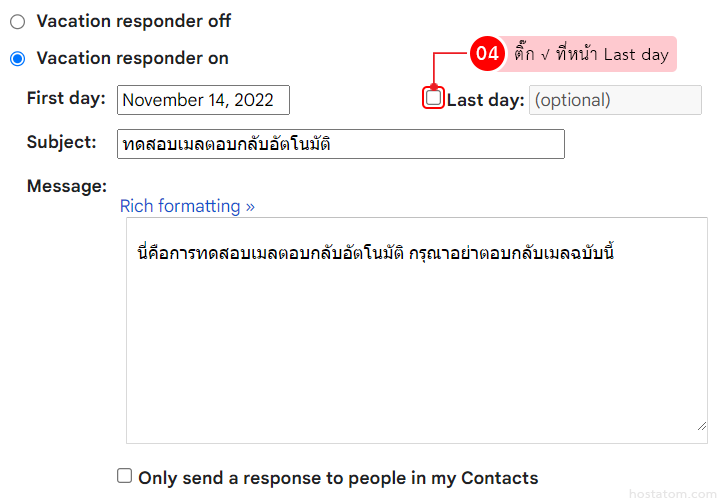Focus the Subject text field

point(340,144)
